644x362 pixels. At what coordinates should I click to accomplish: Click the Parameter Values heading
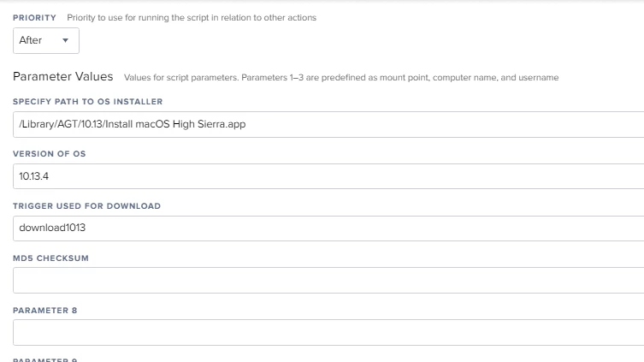[63, 76]
